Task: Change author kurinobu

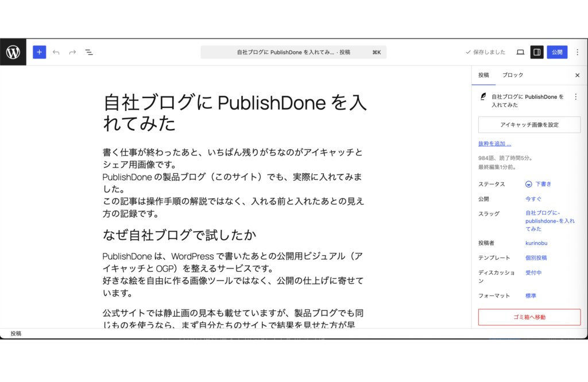Action: [x=536, y=243]
